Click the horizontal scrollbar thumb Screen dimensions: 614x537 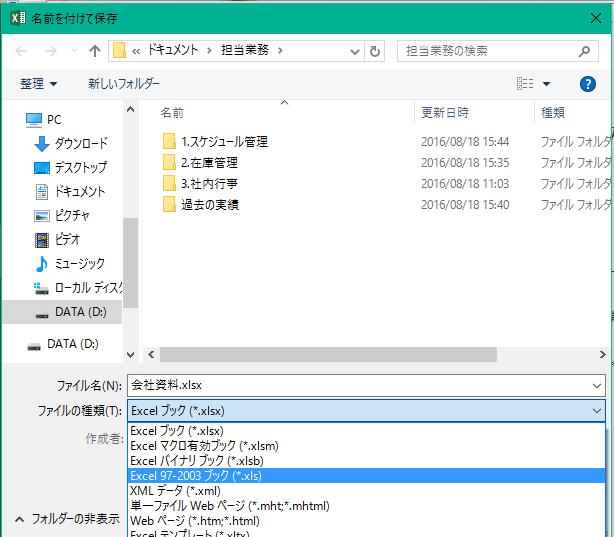coord(328,355)
